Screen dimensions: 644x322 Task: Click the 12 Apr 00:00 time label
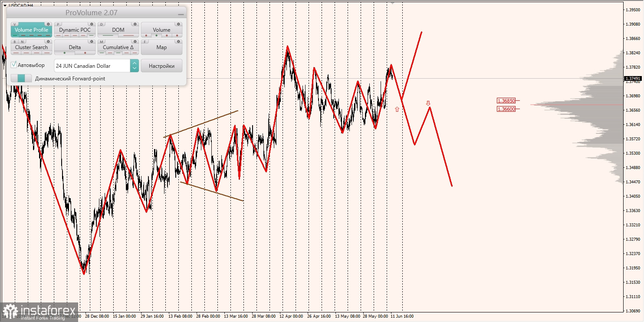(x=292, y=316)
